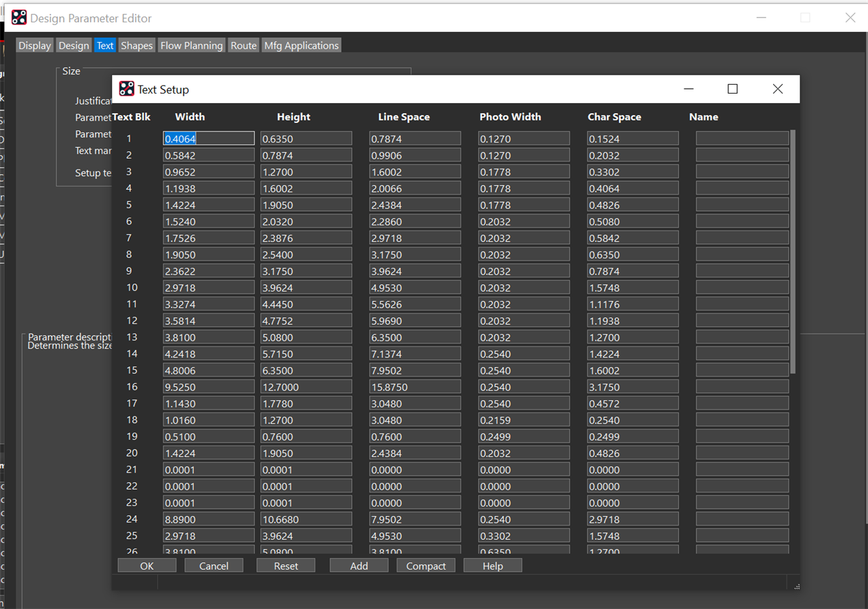
Task: Click the Reset button
Action: tap(286, 566)
